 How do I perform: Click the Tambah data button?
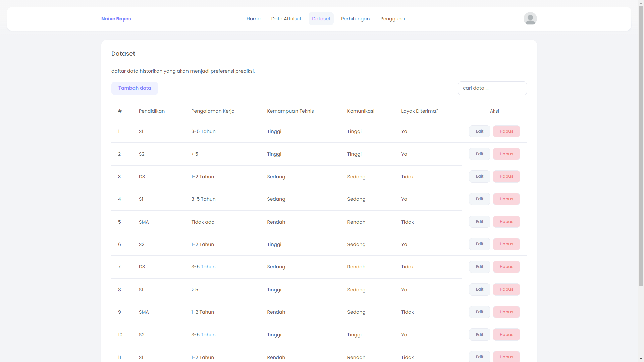point(135,88)
